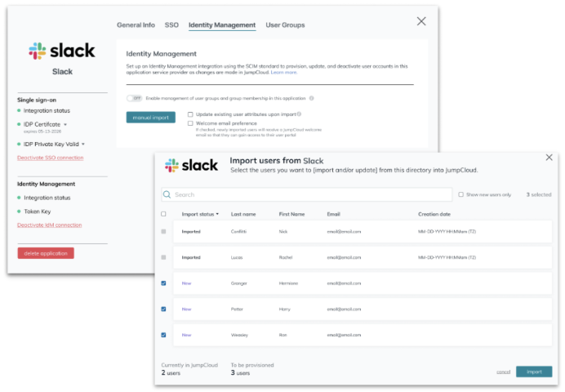Click the Search field in import dialog
Image resolution: width=565 pixels, height=392 pixels.
click(310, 195)
